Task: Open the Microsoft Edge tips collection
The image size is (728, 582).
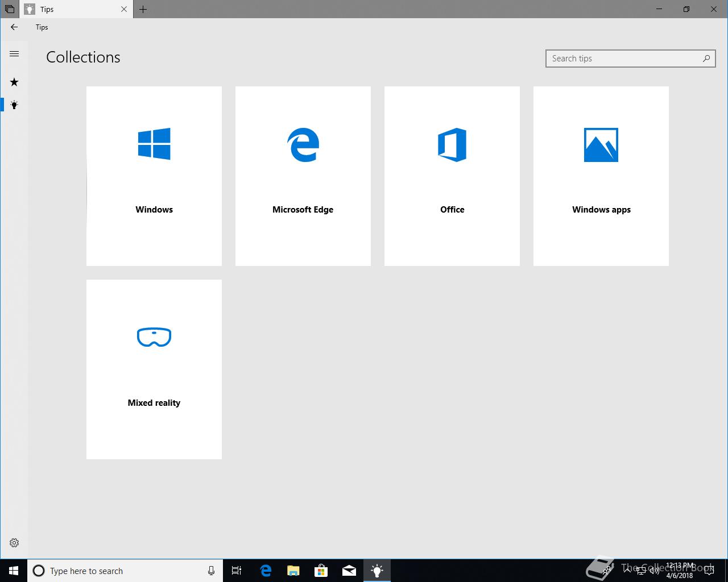Action: click(303, 176)
